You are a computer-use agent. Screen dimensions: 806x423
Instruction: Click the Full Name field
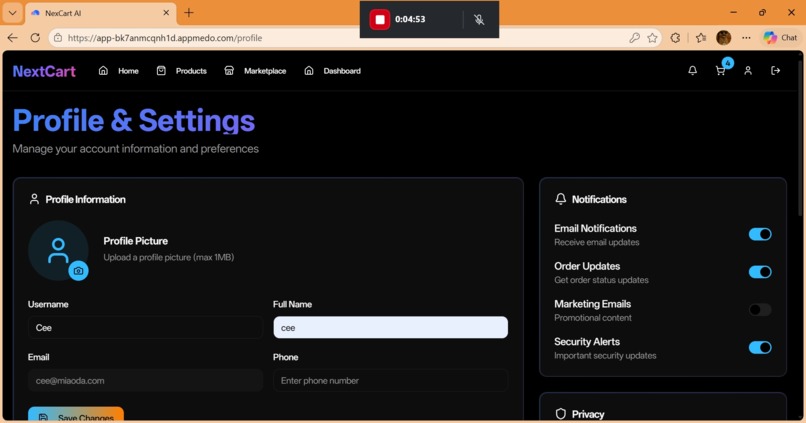tap(391, 327)
